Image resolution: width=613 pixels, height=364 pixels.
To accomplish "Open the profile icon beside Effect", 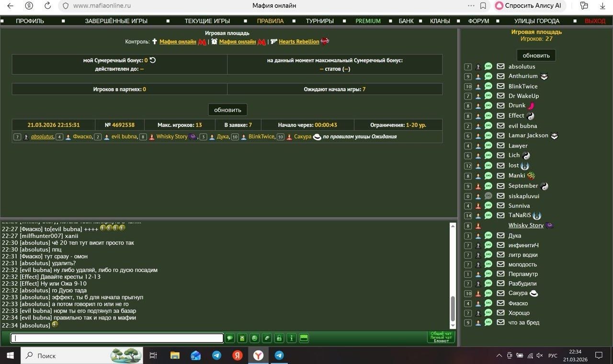I will point(478,116).
